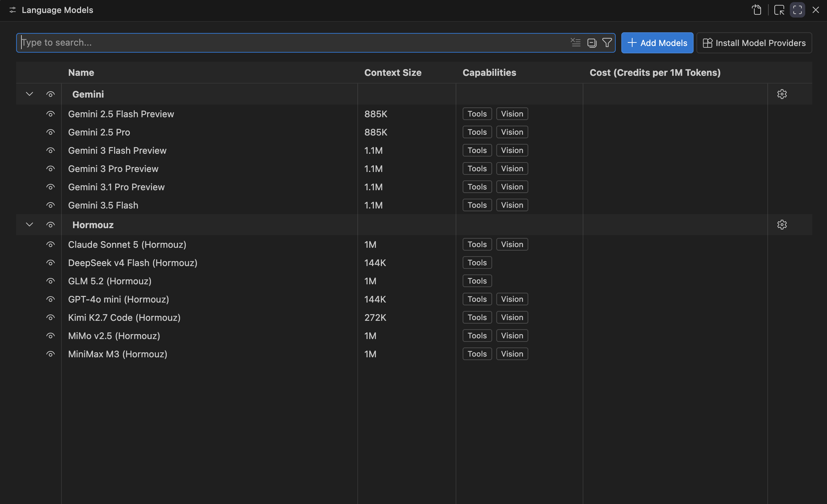827x504 pixels.
Task: Click the sliders icon beside Language Models
Action: pos(13,10)
